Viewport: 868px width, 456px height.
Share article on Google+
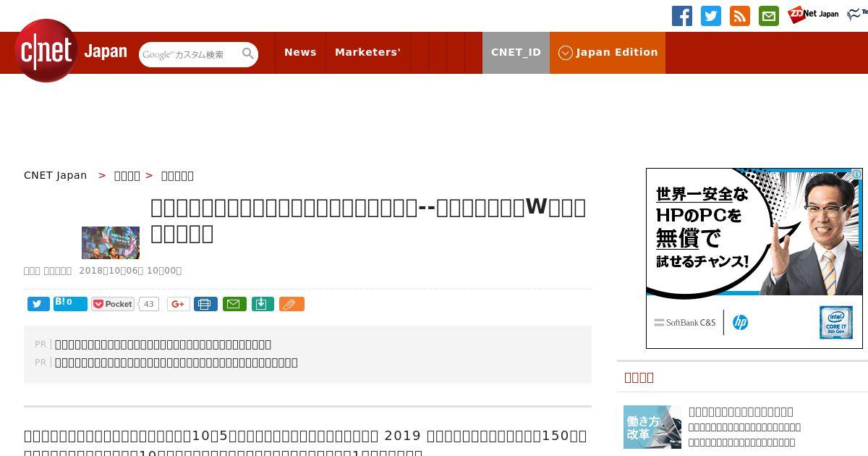(x=179, y=304)
